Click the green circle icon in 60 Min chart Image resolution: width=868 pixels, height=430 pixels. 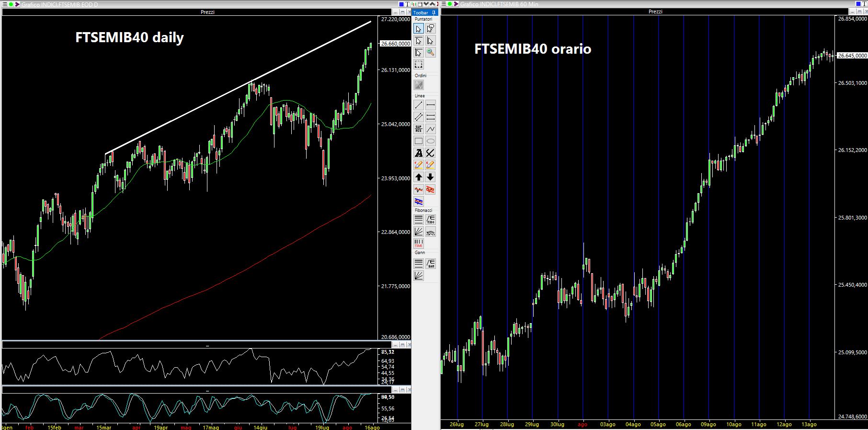click(x=450, y=4)
